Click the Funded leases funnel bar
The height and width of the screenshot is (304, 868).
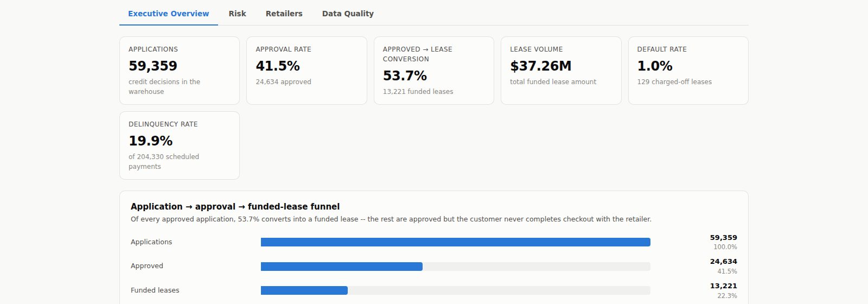(304, 290)
